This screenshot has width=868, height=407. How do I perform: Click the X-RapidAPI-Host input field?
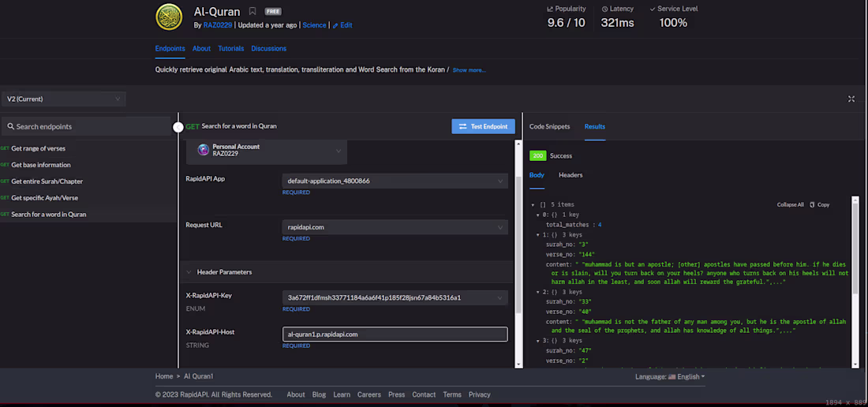pyautogui.click(x=395, y=334)
